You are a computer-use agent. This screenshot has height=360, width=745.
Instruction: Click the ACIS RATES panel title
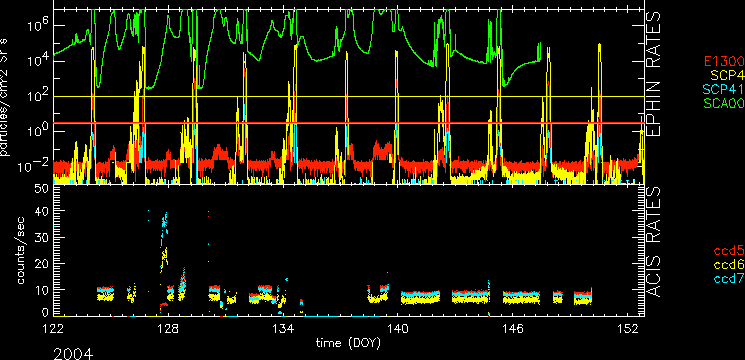(654, 242)
